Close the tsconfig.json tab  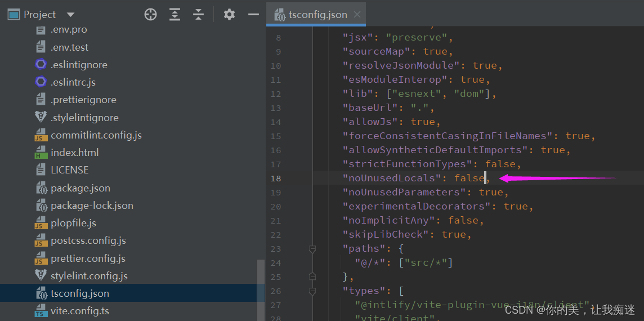click(x=357, y=15)
